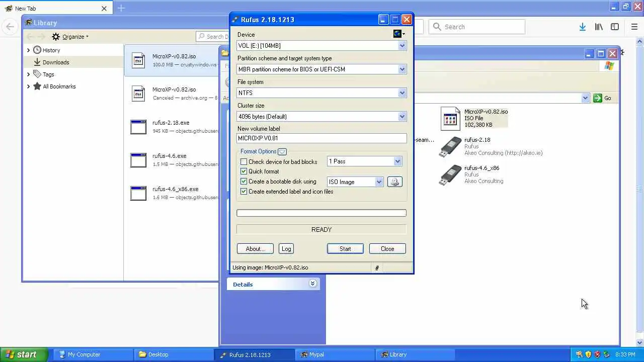644x362 pixels.
Task: Click the 8:33 PM system clock
Action: point(625,354)
